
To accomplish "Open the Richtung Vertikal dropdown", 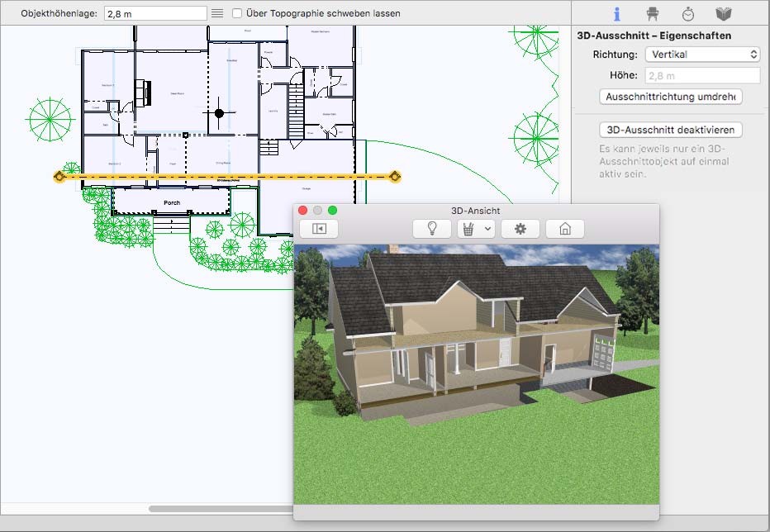I will (x=703, y=54).
